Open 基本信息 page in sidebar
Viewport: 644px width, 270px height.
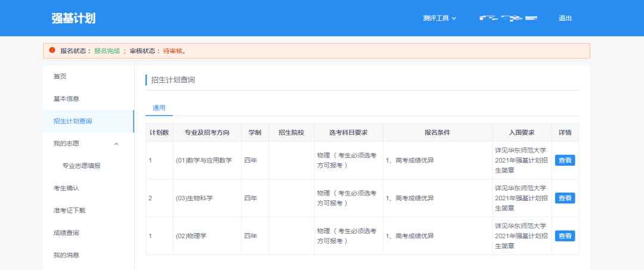66,99
